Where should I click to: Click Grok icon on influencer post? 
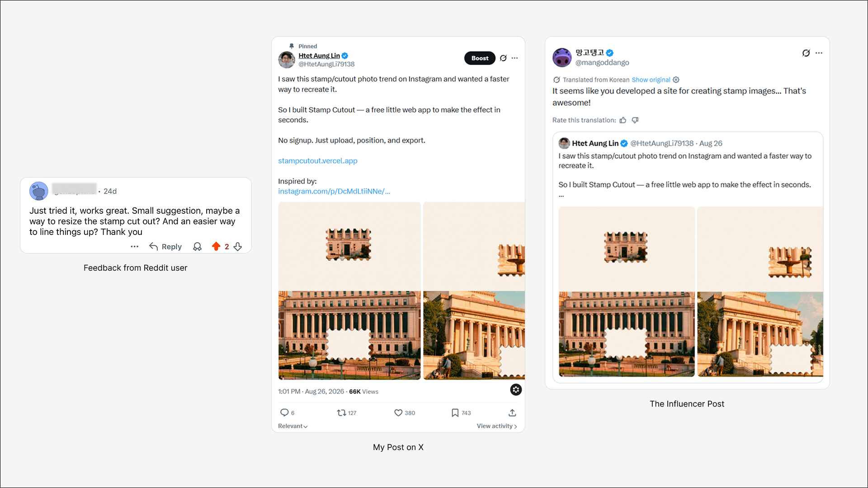coord(806,53)
